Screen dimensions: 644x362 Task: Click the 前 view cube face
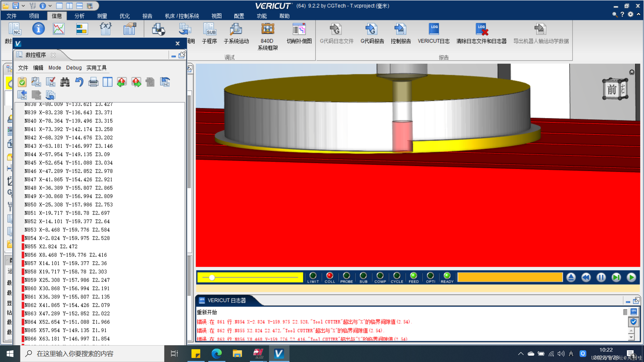pos(611,89)
